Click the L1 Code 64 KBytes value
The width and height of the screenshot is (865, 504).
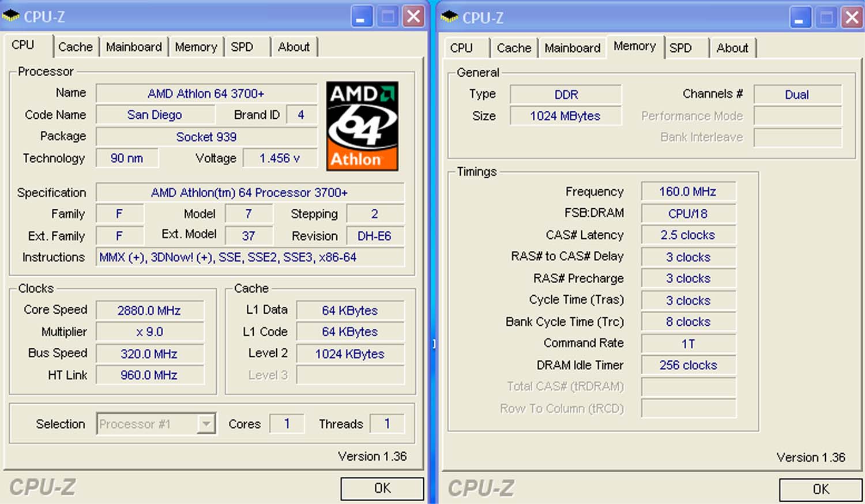pos(350,332)
